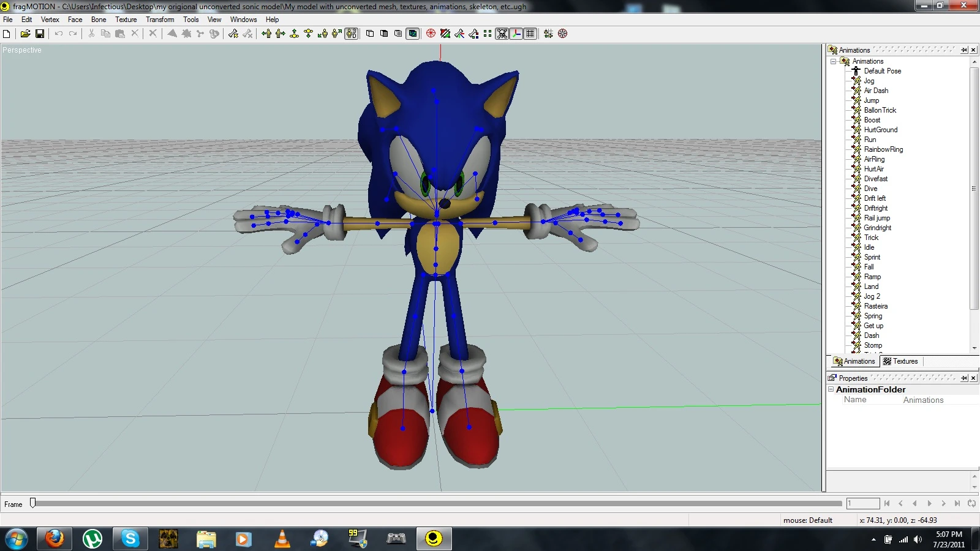Click the last red wheel toolbar icon

point(563,34)
